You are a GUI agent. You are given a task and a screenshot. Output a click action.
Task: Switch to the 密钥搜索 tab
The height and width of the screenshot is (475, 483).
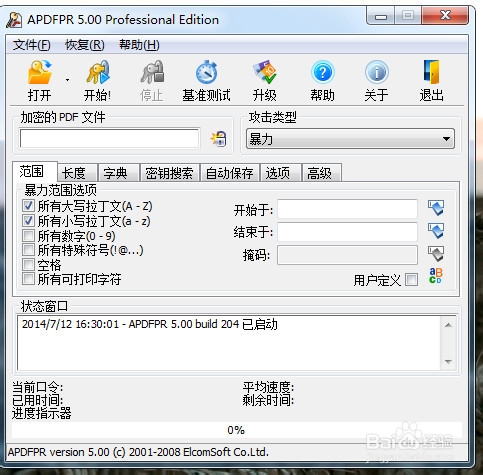(x=170, y=173)
